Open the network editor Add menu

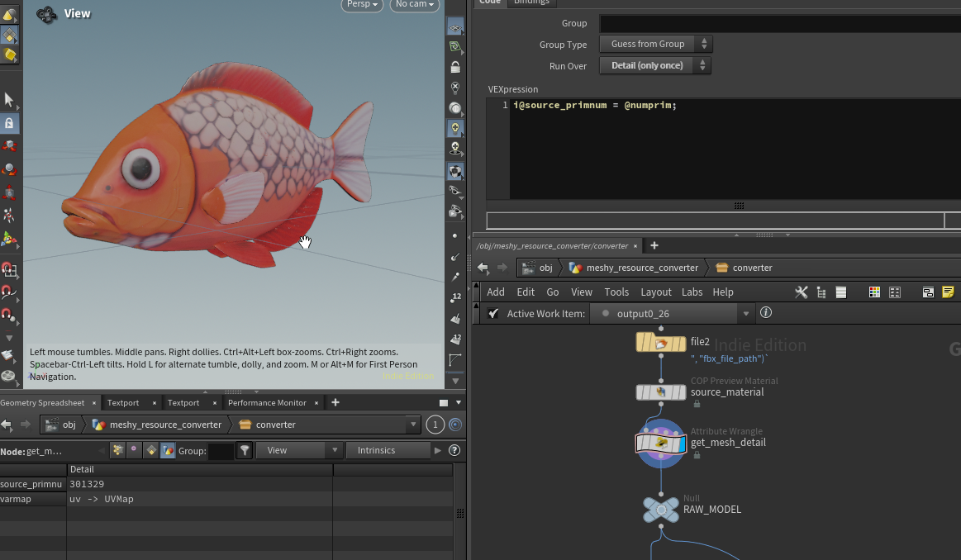click(496, 292)
